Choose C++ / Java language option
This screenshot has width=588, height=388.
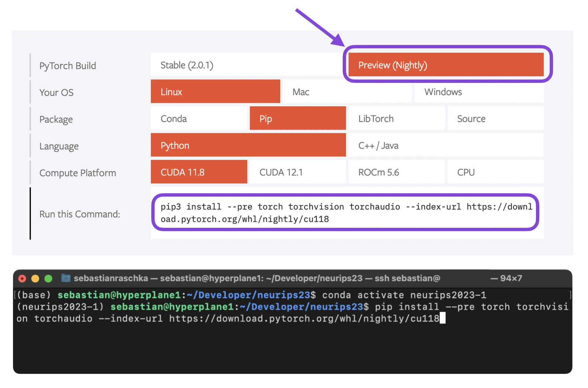click(446, 145)
